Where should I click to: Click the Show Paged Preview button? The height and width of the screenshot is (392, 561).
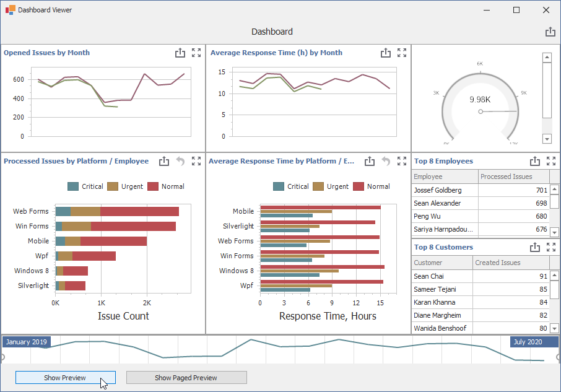coord(186,377)
